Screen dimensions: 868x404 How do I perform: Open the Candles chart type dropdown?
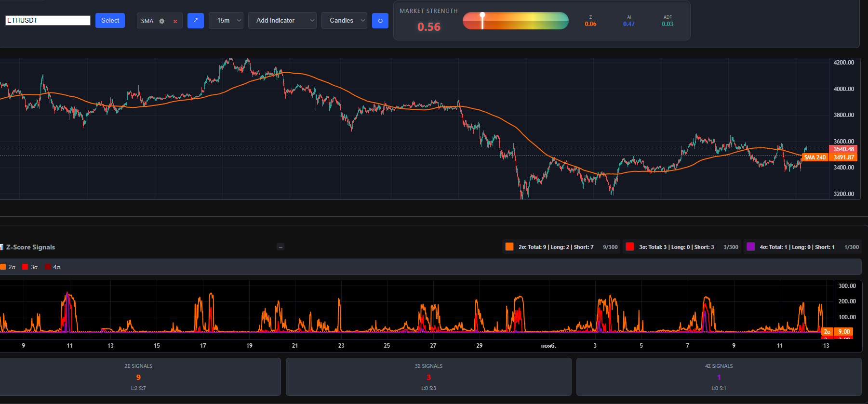click(x=344, y=21)
